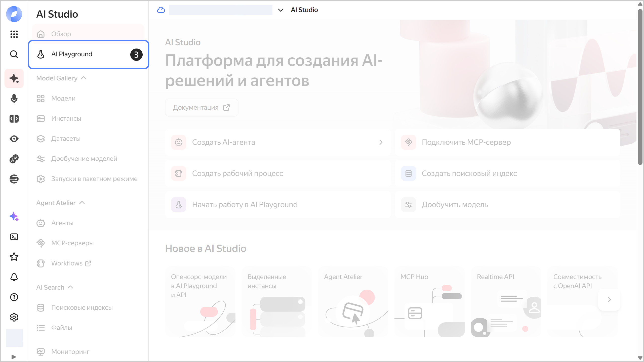This screenshot has width=644, height=362.
Task: Open the search icon in the service rail
Action: 14,54
